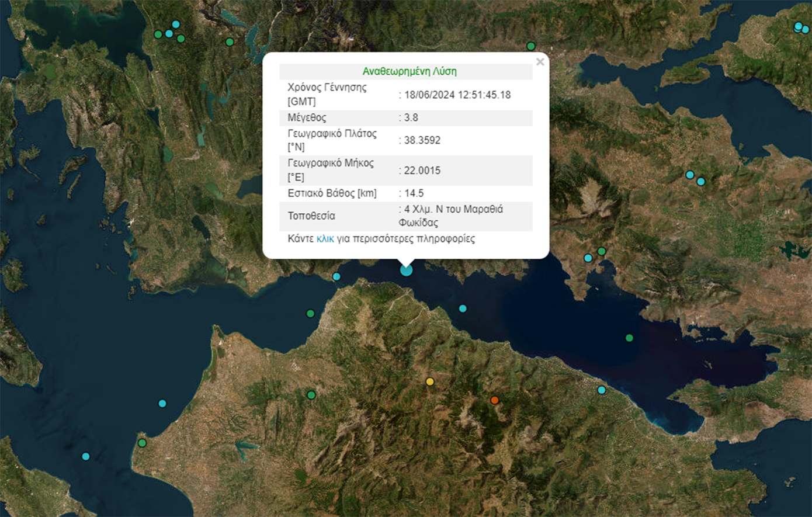Screen dimensions: 812x517
Task: Select the orange earthquake marker
Action: point(495,400)
